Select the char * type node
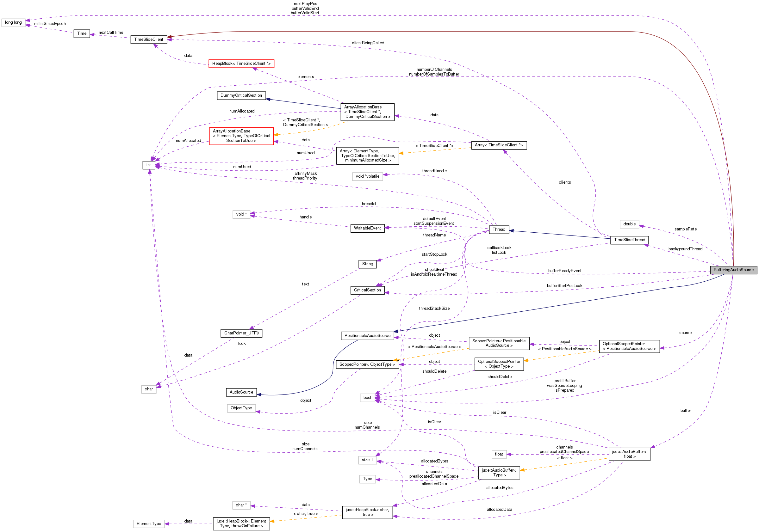Image resolution: width=759 pixels, height=532 pixels. pyautogui.click(x=241, y=505)
